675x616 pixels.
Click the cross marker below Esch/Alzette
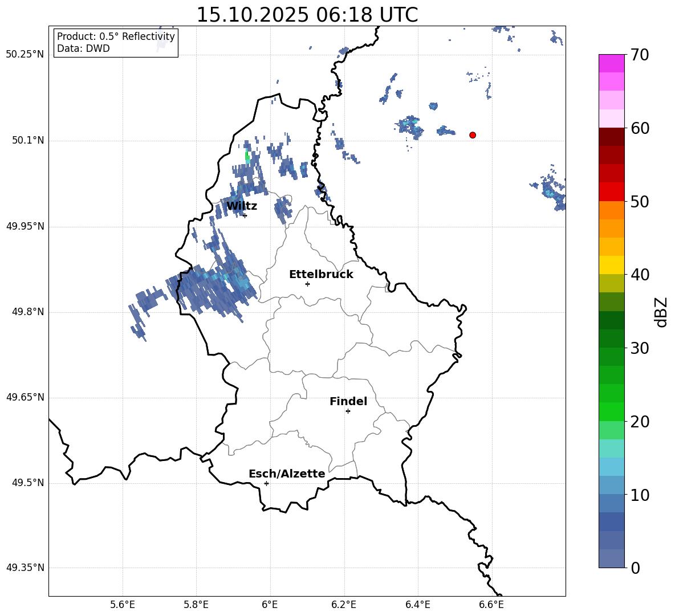click(x=266, y=483)
